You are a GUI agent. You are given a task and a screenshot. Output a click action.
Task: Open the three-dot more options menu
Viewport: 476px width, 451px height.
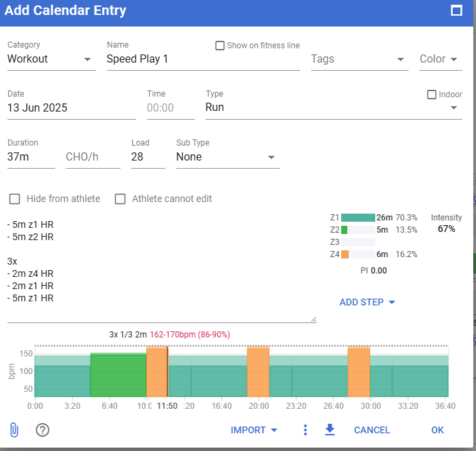click(305, 430)
